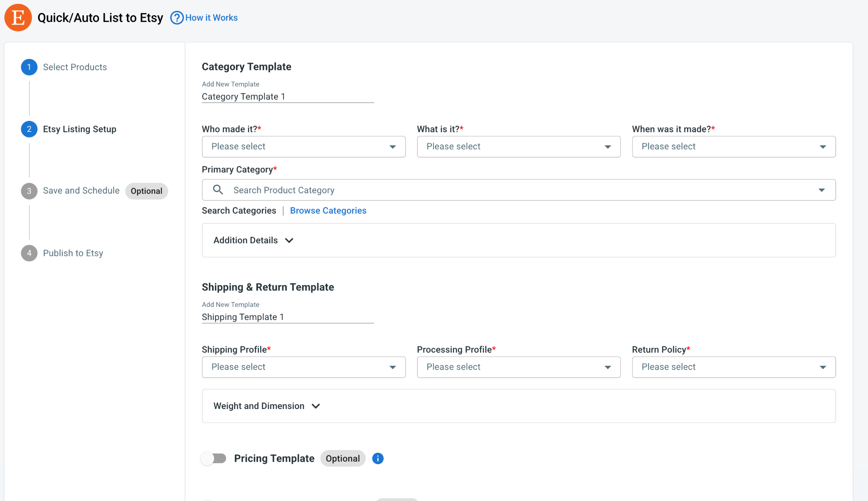
Task: Click step 1 circle for Select Products
Action: pyautogui.click(x=29, y=67)
